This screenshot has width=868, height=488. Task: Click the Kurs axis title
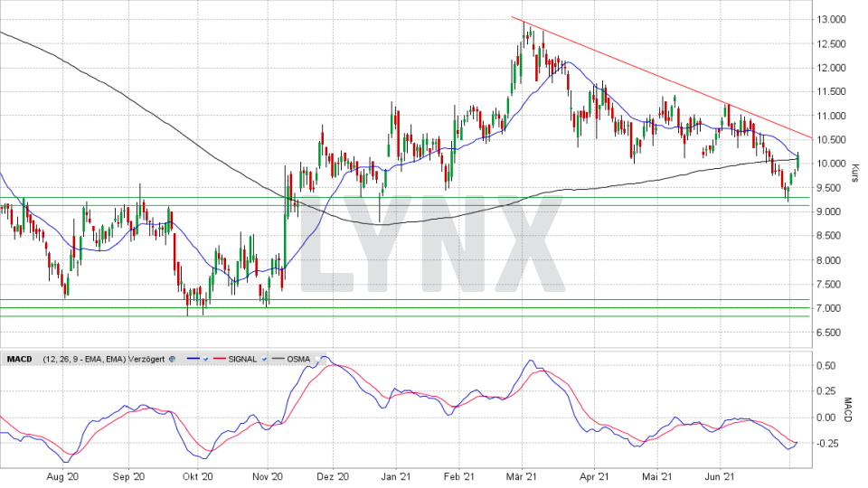coord(854,172)
